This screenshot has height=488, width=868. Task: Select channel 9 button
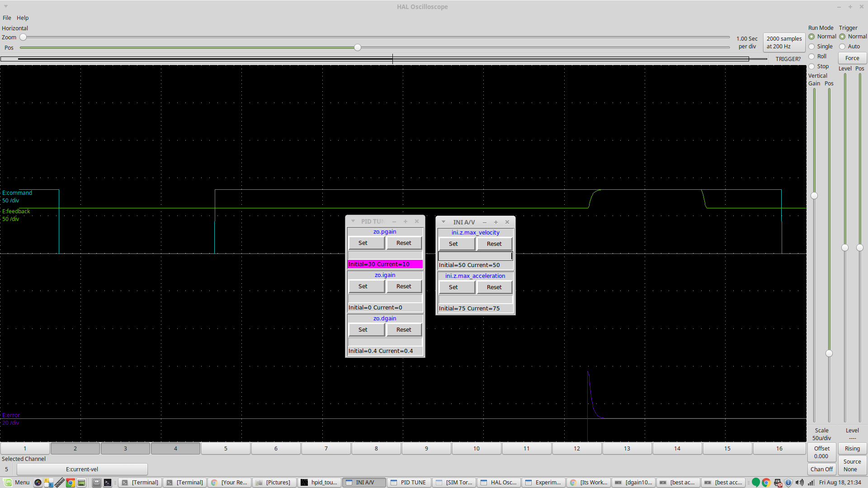[x=426, y=448]
